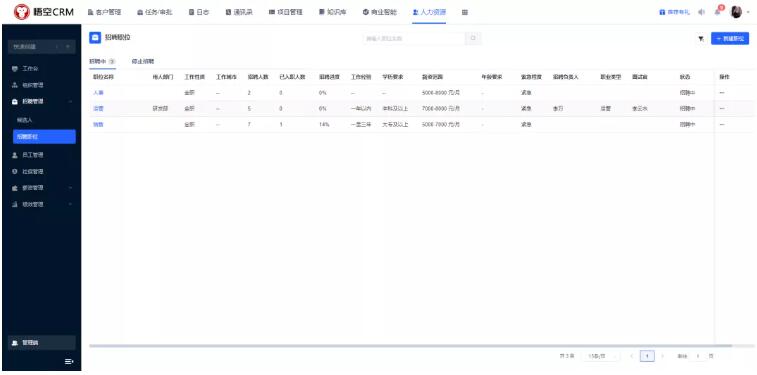
Task: Expand the 薪资管理 sidebar group
Action: [42, 188]
